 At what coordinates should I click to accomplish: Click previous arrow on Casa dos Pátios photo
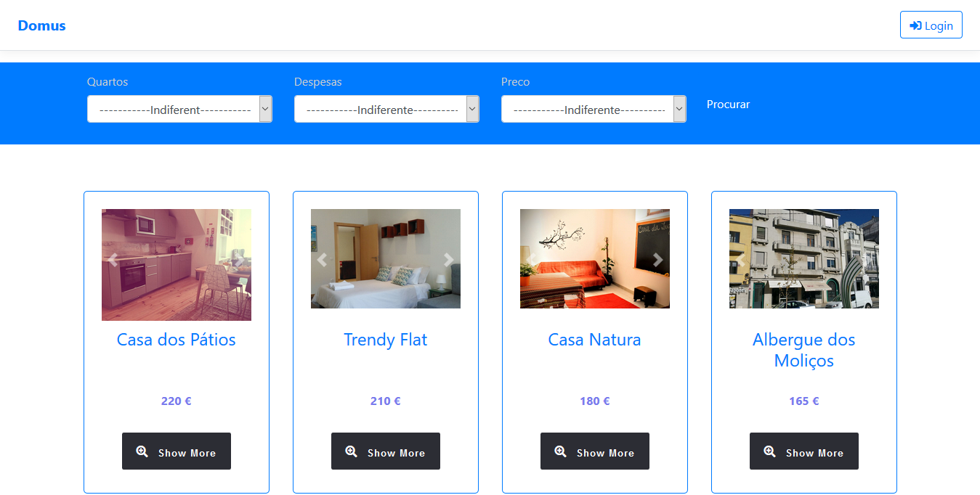tap(113, 260)
